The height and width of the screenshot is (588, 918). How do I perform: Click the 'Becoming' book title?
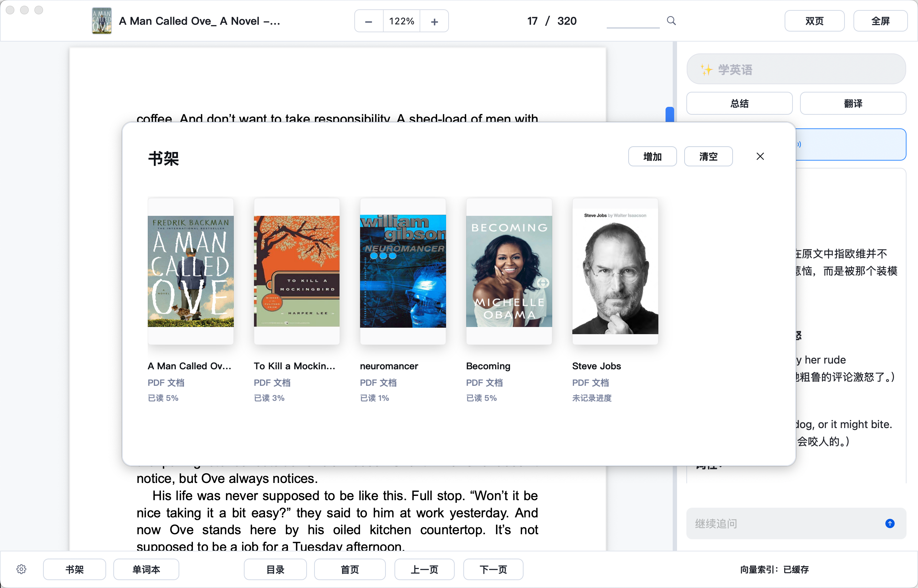tap(488, 366)
